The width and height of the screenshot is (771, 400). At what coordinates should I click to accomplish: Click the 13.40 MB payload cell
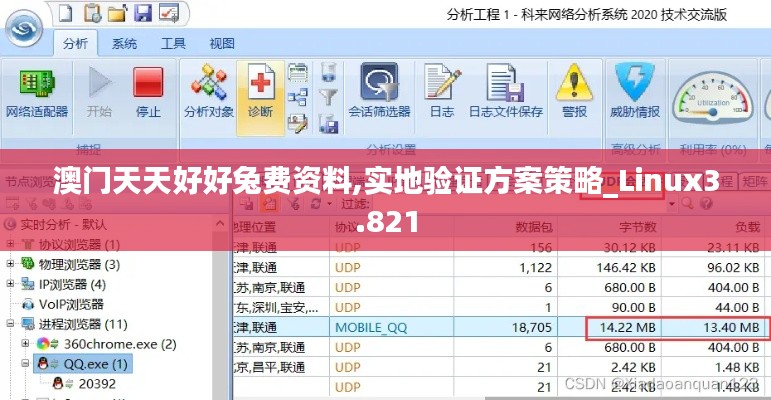pos(715,327)
